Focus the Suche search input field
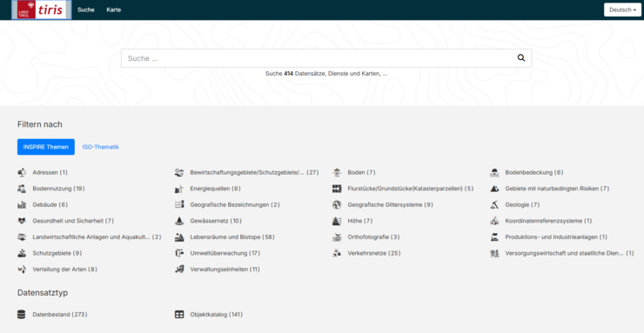The width and height of the screenshot is (644, 333). (x=319, y=58)
